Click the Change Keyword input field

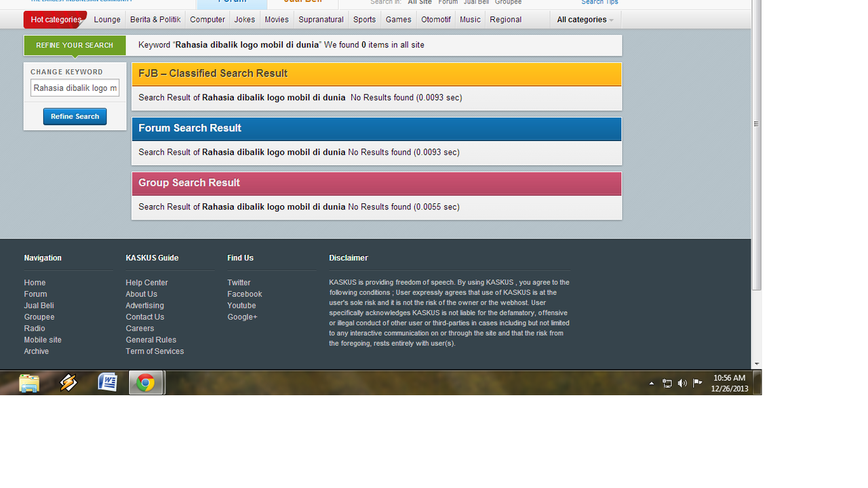coord(75,88)
